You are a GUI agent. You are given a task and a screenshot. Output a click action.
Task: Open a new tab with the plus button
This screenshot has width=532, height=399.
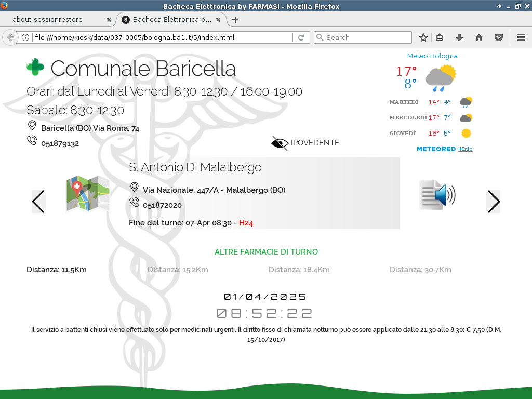pos(235,20)
